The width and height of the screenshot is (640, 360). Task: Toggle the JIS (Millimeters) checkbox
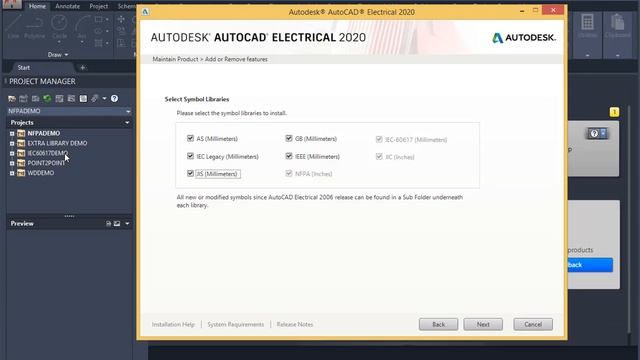(x=190, y=173)
